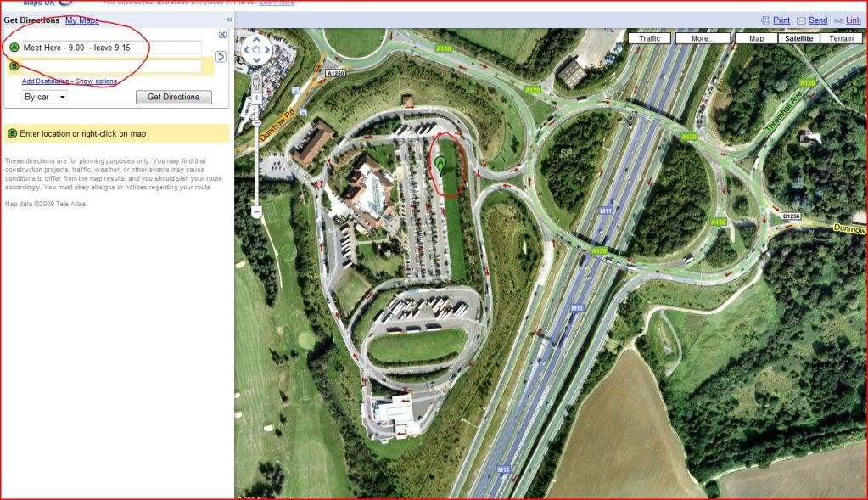Click the Add Destination link
This screenshot has width=868, height=500.
45,81
